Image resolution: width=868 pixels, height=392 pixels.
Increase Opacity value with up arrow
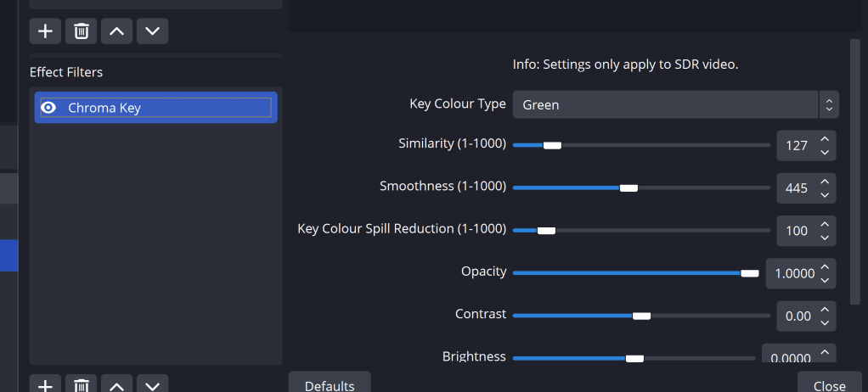825,266
